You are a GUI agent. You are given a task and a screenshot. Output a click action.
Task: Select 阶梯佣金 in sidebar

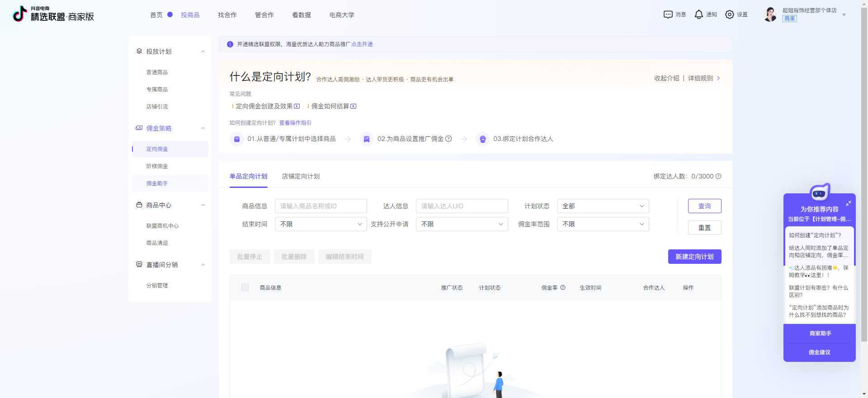pyautogui.click(x=157, y=166)
